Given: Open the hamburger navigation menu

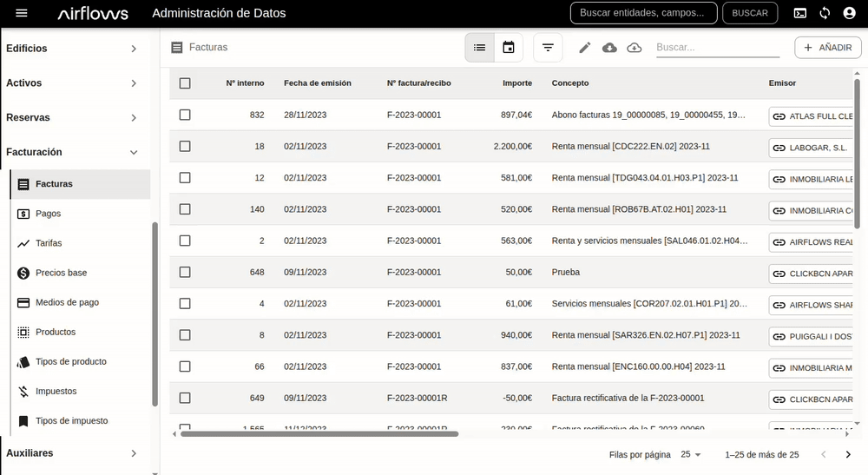Looking at the screenshot, I should click(x=22, y=13).
